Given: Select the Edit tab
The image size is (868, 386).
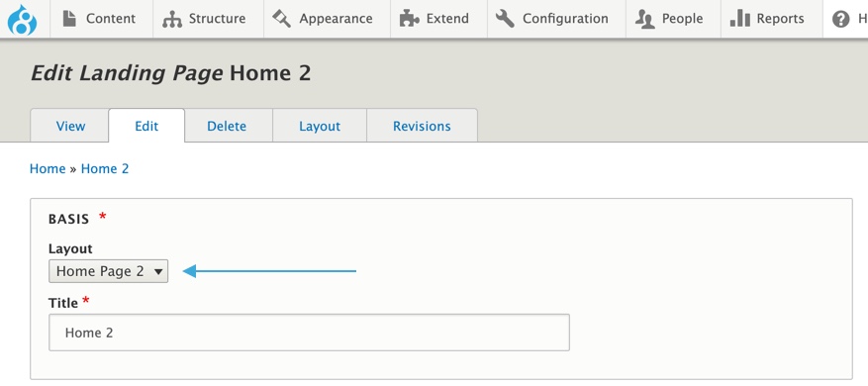Looking at the screenshot, I should coord(146,126).
